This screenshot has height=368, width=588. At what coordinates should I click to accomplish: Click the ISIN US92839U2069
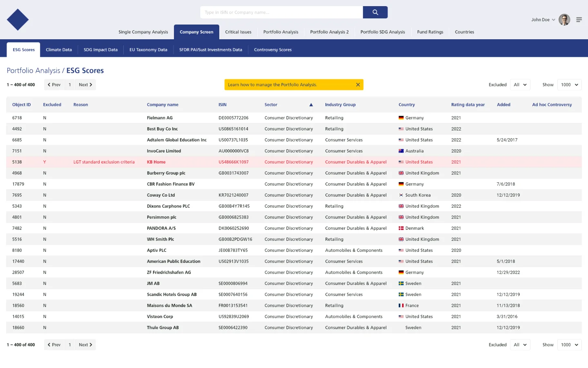pos(234,316)
